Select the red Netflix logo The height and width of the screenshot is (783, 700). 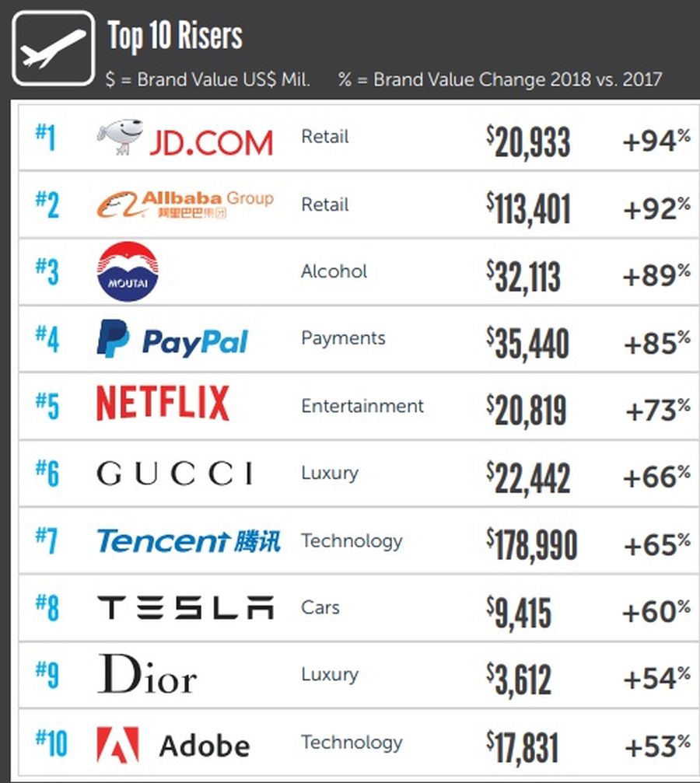163,403
